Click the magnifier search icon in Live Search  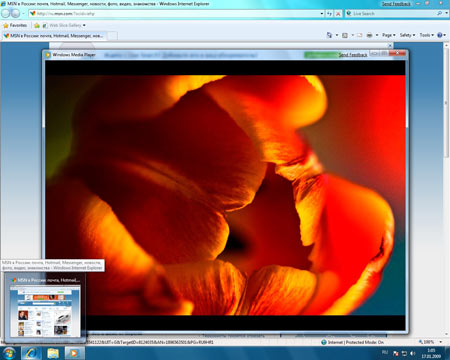tap(439, 13)
